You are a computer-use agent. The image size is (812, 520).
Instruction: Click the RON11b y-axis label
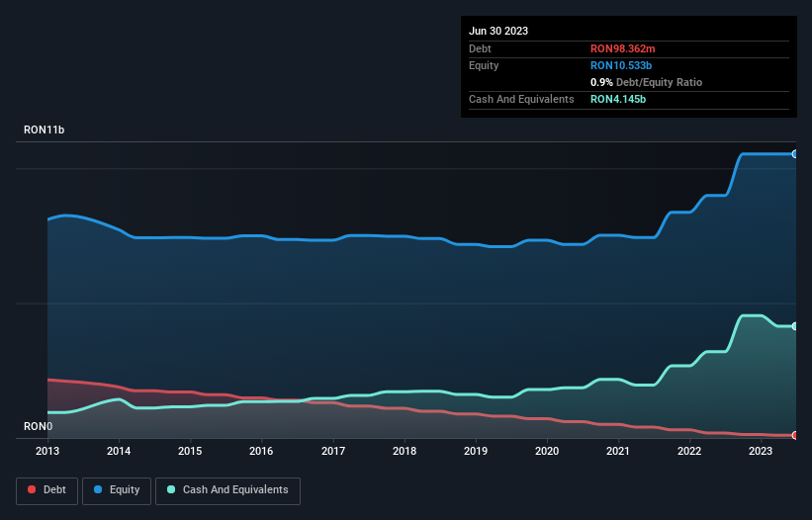[x=45, y=130]
